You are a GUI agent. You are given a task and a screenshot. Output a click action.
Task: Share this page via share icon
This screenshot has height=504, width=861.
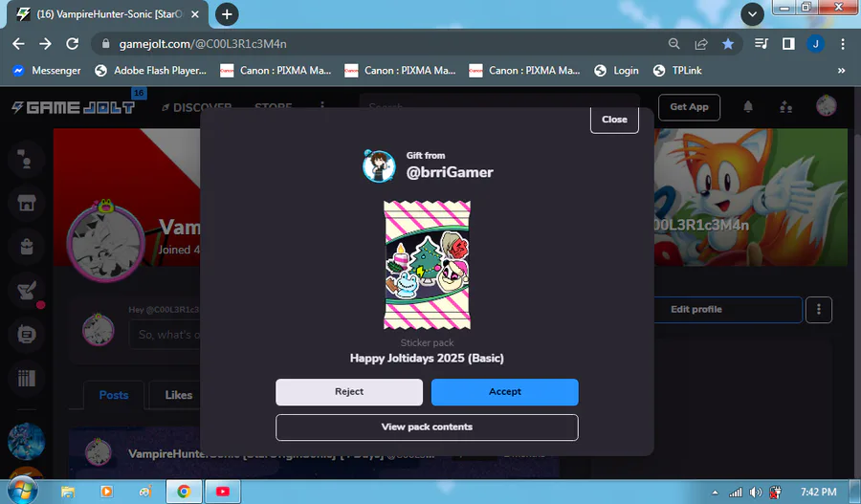701,44
